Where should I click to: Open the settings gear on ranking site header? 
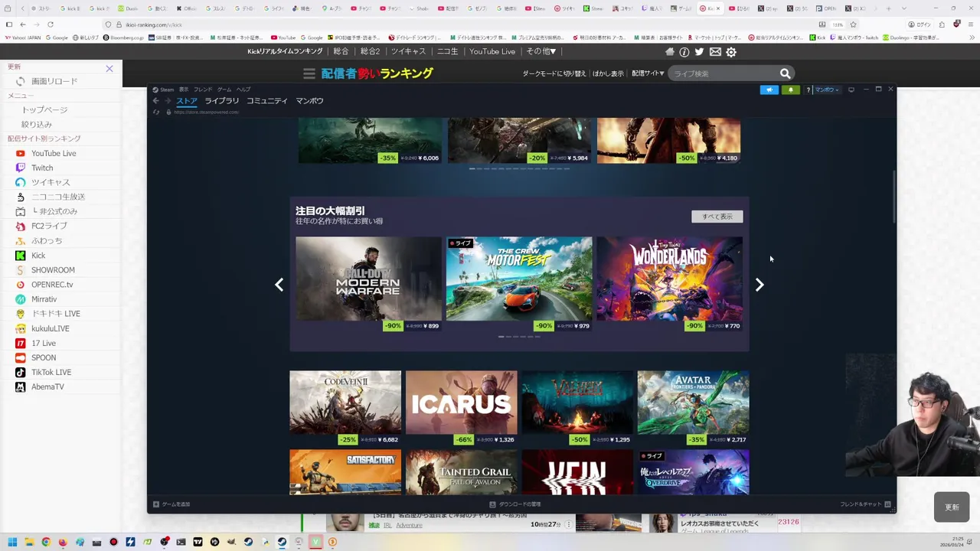(x=731, y=52)
